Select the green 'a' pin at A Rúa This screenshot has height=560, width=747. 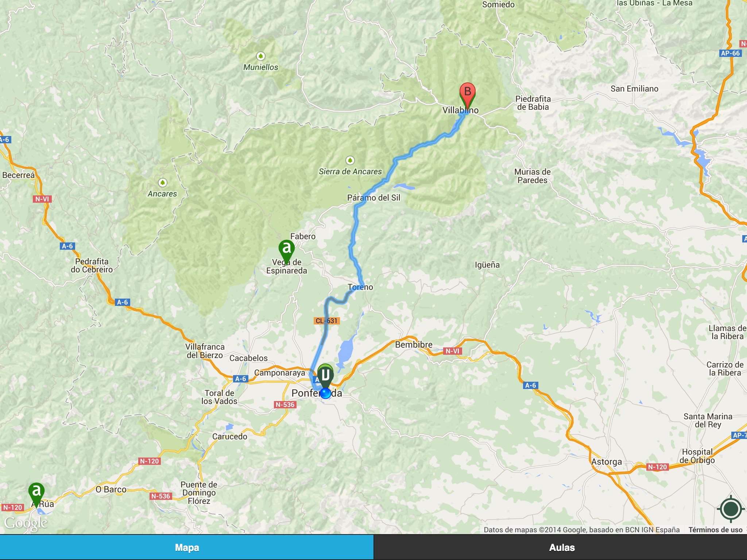click(x=36, y=494)
